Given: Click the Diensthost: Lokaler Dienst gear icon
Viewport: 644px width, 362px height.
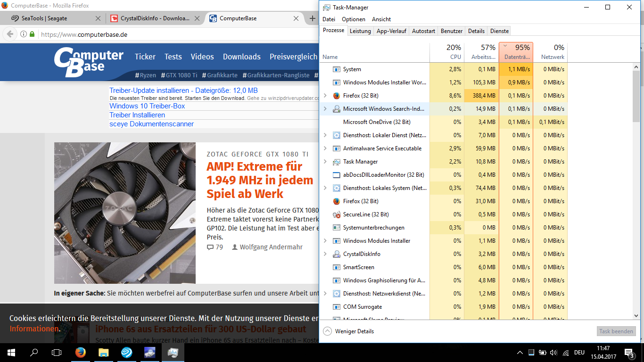Looking at the screenshot, I should (336, 135).
